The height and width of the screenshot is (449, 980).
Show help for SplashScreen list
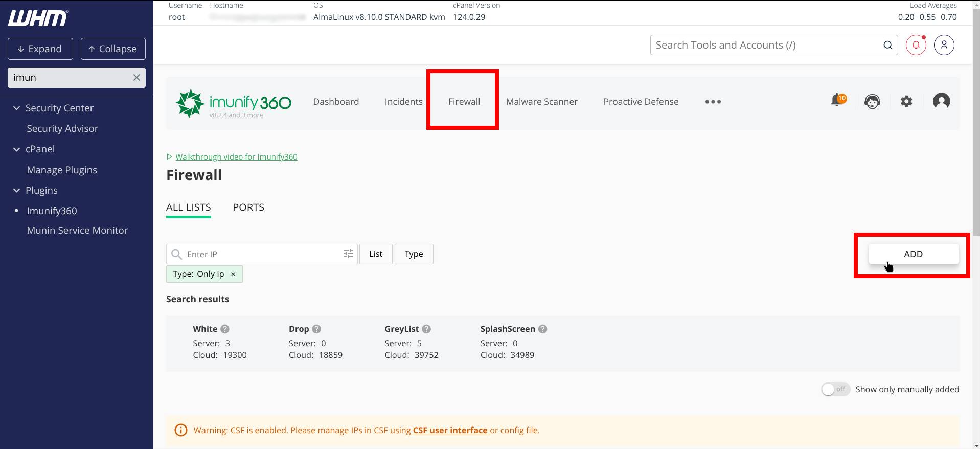(x=543, y=329)
